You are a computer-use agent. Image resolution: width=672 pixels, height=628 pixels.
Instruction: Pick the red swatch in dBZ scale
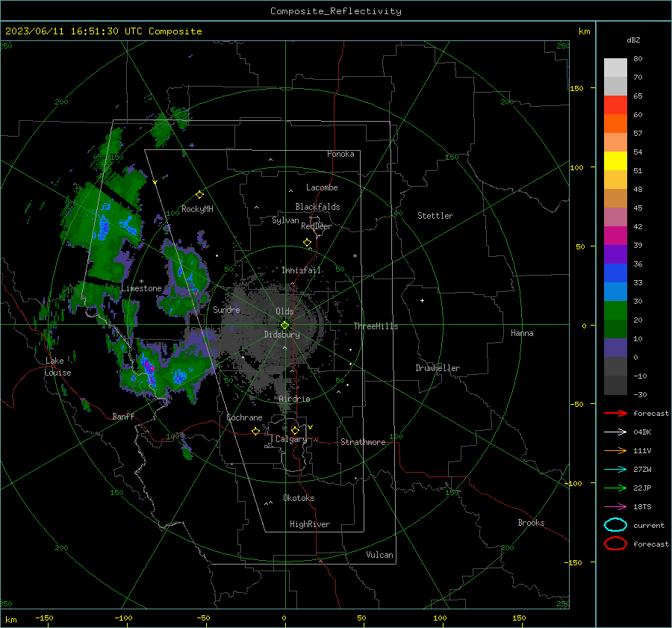pyautogui.click(x=615, y=105)
